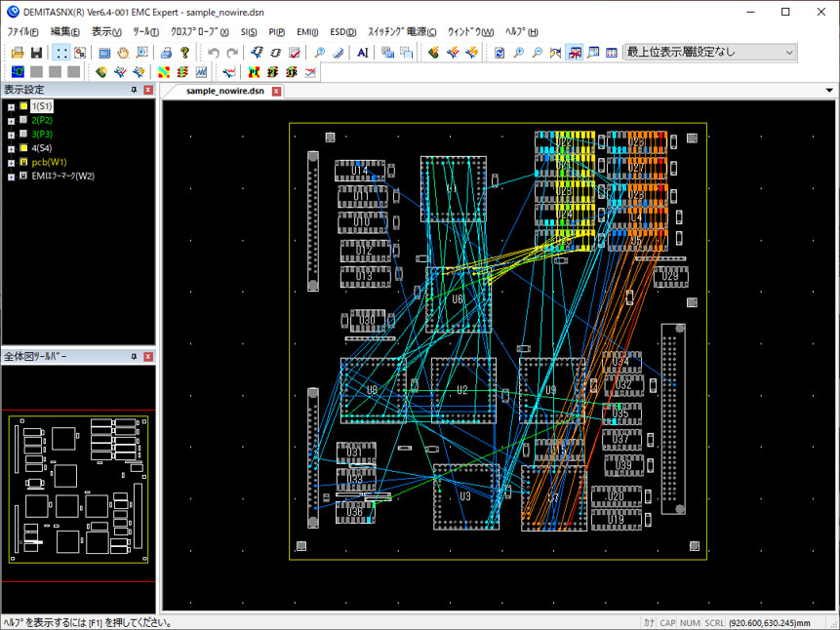Click the yellow question mark help icon

pyautogui.click(x=184, y=53)
